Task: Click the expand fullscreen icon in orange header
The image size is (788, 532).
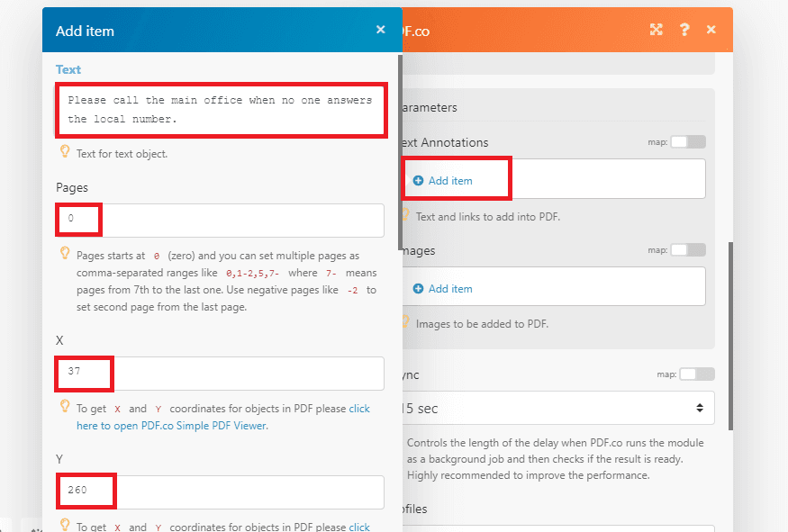Action: [x=657, y=30]
